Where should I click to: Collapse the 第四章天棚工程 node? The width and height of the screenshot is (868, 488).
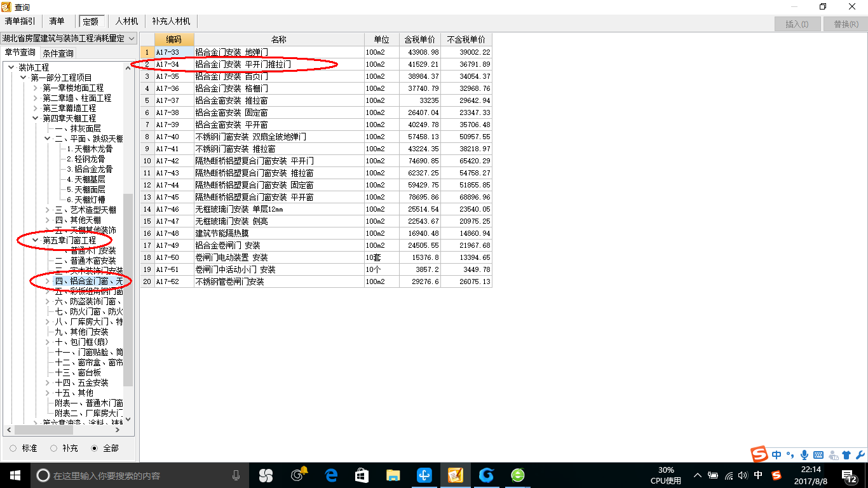tap(36, 118)
